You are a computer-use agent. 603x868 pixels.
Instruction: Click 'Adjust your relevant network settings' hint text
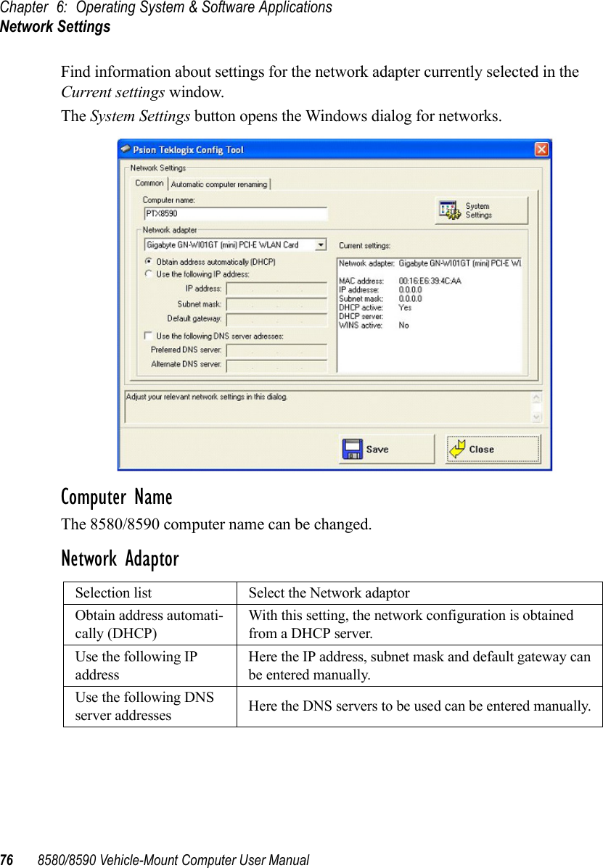[x=207, y=397]
